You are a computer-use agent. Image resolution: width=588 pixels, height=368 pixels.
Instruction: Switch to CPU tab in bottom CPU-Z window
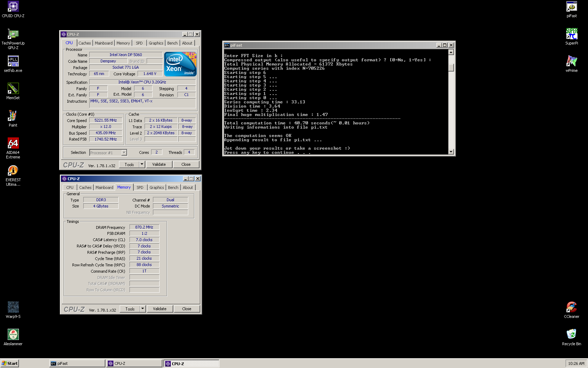coord(70,188)
